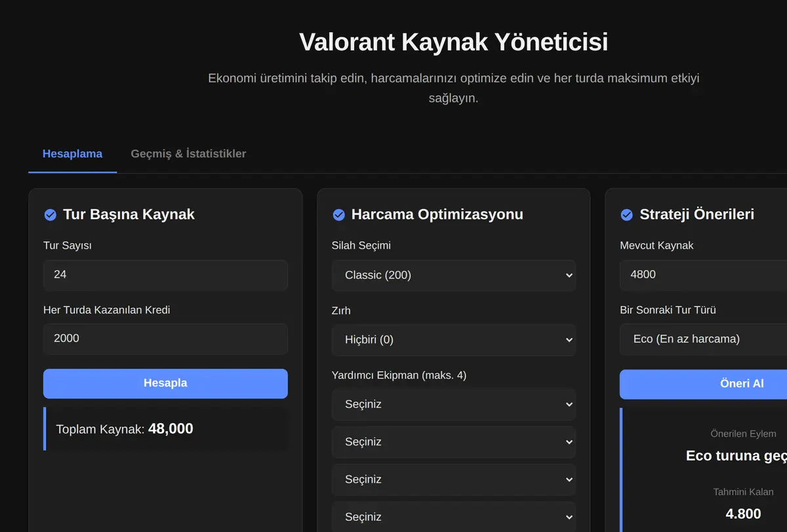Switch to the Hesaplama tab
Viewport: 787px width, 532px height.
(x=72, y=154)
